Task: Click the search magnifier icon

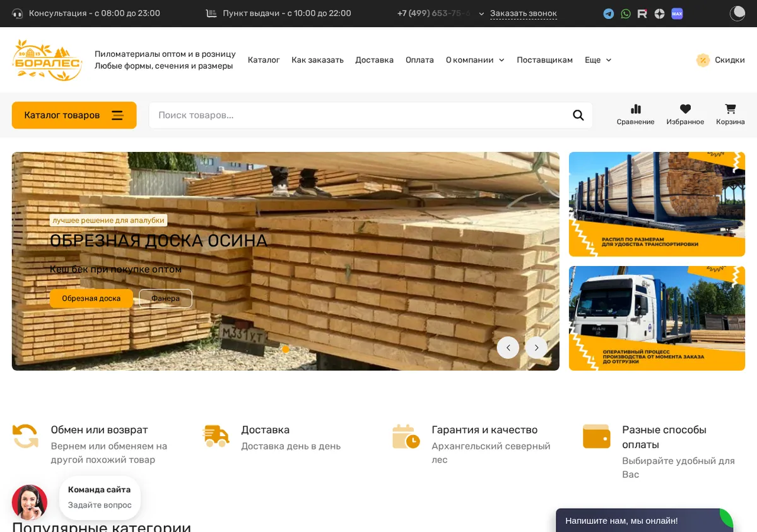Action: 578,115
